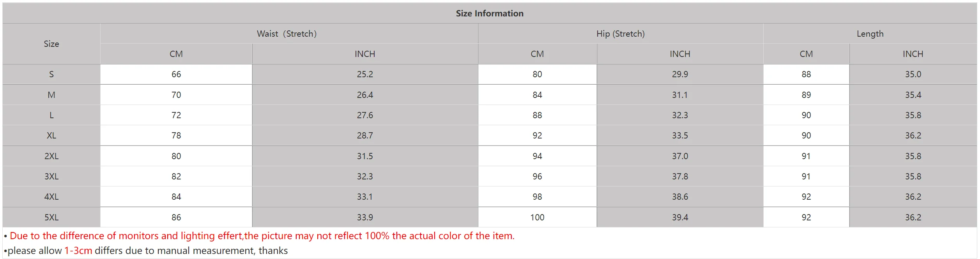Click the 4XL waist inch value 33.1
This screenshot has width=980, height=259.
365,197
